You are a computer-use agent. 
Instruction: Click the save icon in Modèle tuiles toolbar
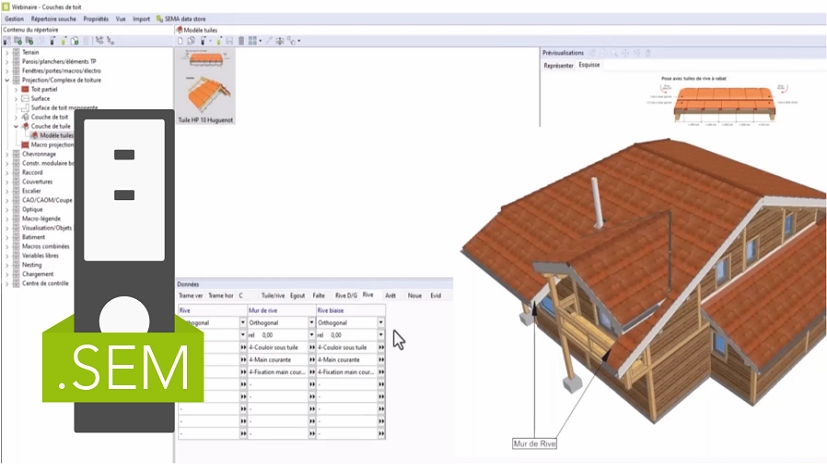point(229,41)
